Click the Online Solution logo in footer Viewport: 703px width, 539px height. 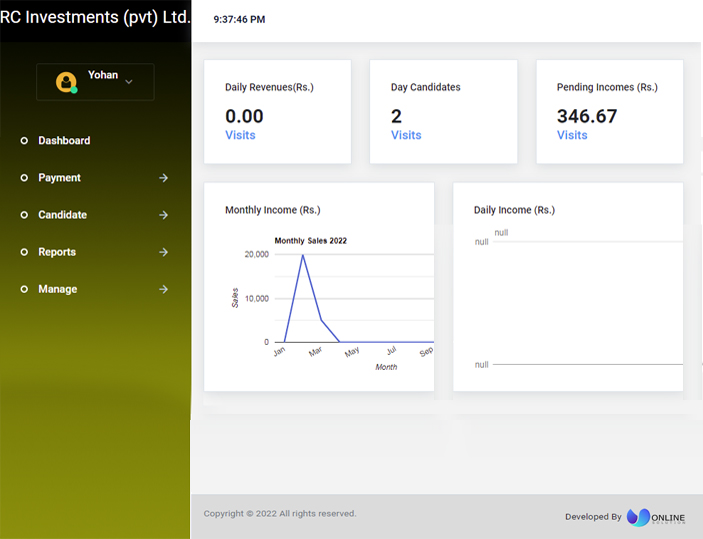[x=656, y=517]
